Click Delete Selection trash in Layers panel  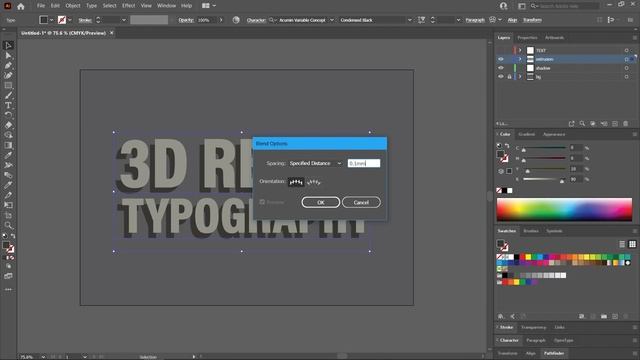pos(626,124)
